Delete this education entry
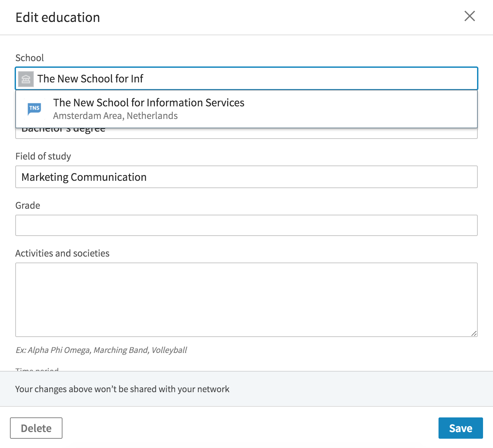Viewport: 493px width, 448px height. tap(36, 428)
